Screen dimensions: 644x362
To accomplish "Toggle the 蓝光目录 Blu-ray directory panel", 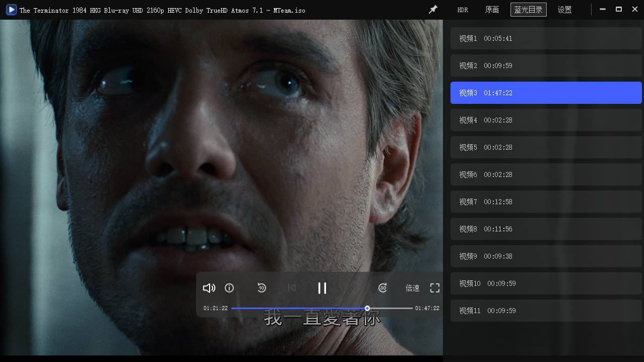I will click(528, 10).
